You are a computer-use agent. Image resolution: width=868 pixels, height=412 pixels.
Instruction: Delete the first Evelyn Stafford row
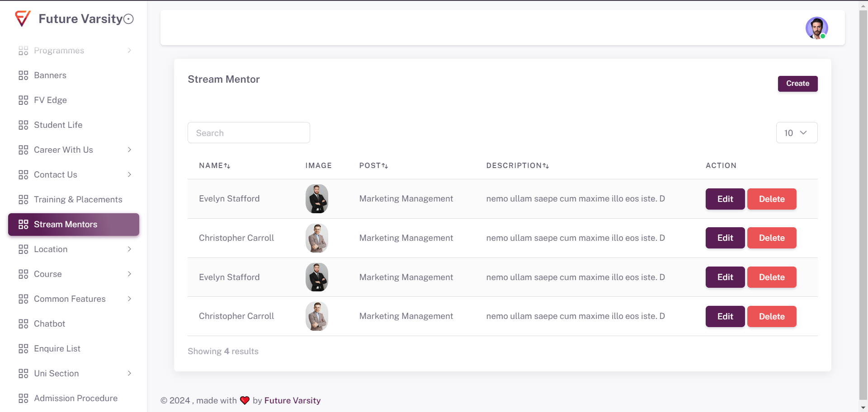pos(771,199)
